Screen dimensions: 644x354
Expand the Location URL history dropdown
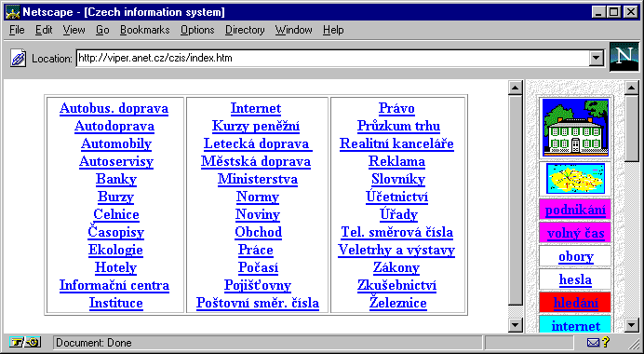[597, 58]
